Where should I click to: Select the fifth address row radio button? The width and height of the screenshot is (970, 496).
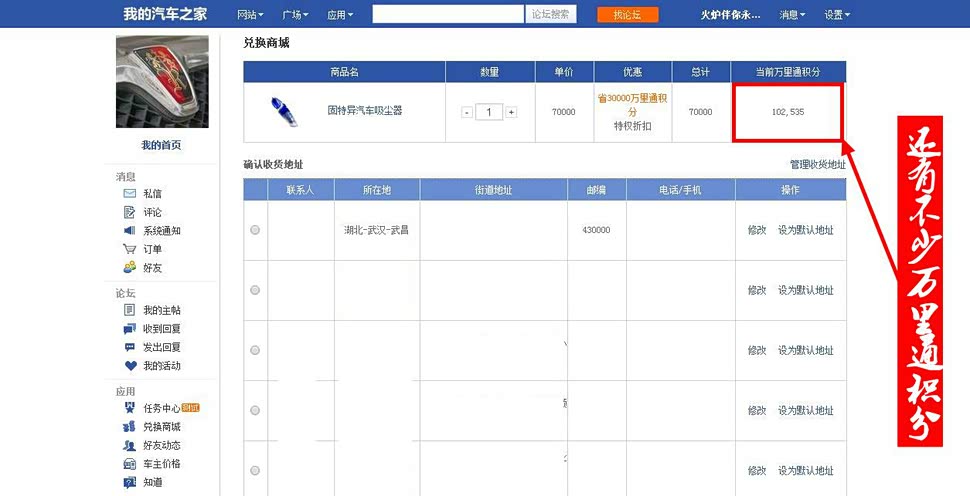(x=255, y=471)
